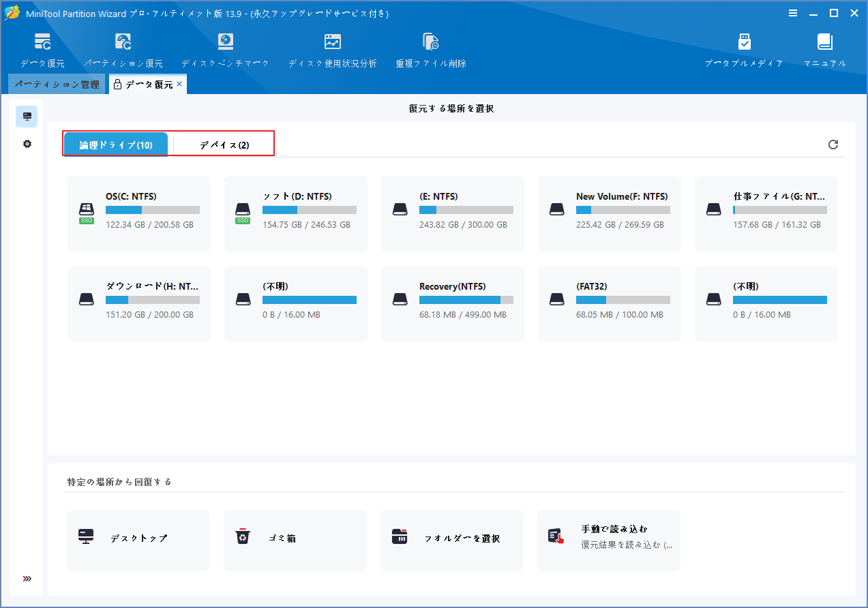Launch パーティション復元 from the toolbar

(x=123, y=50)
